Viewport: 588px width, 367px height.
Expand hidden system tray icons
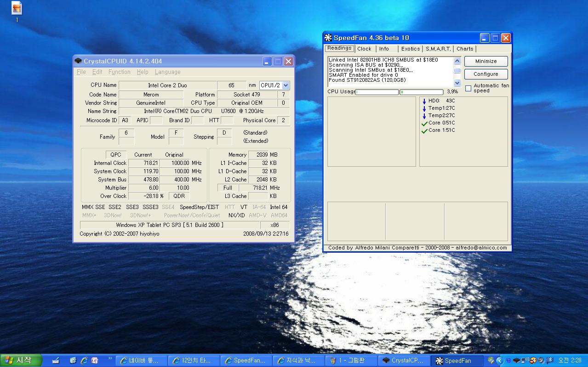click(500, 361)
